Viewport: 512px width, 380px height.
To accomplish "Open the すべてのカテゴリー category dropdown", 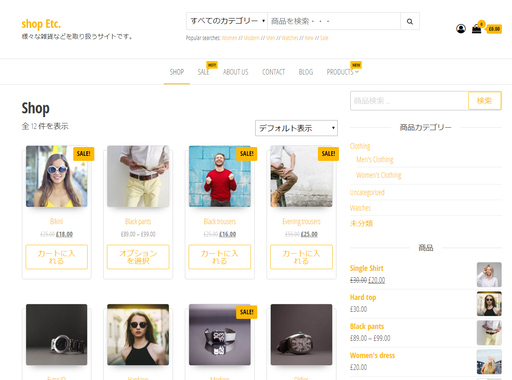I will pos(227,21).
